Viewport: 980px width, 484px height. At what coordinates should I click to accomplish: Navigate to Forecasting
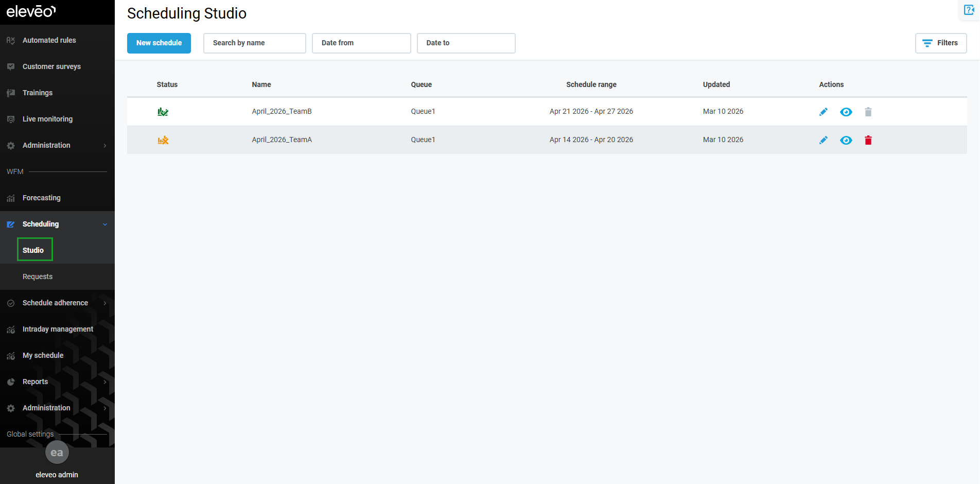pos(42,198)
